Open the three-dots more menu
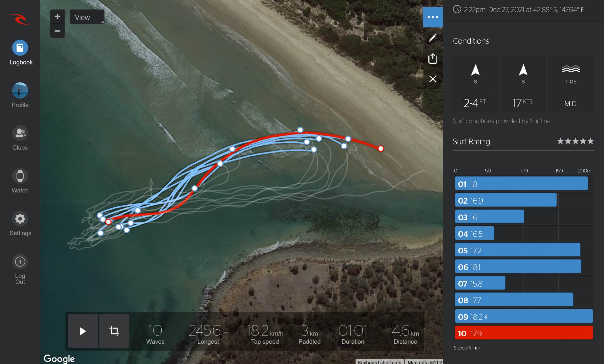The width and height of the screenshot is (604, 364). 433,17
